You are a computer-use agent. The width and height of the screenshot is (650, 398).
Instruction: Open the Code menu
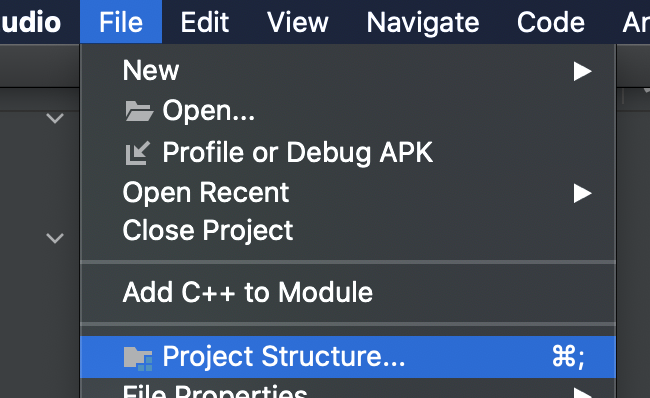(x=551, y=22)
